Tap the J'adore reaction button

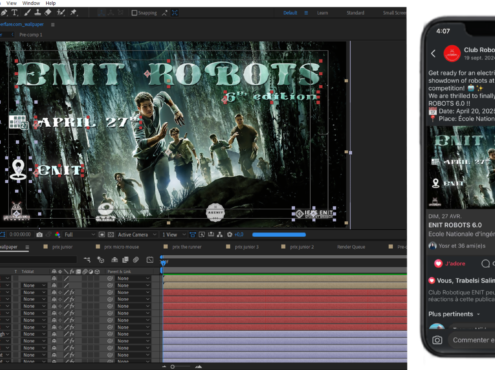click(x=450, y=264)
